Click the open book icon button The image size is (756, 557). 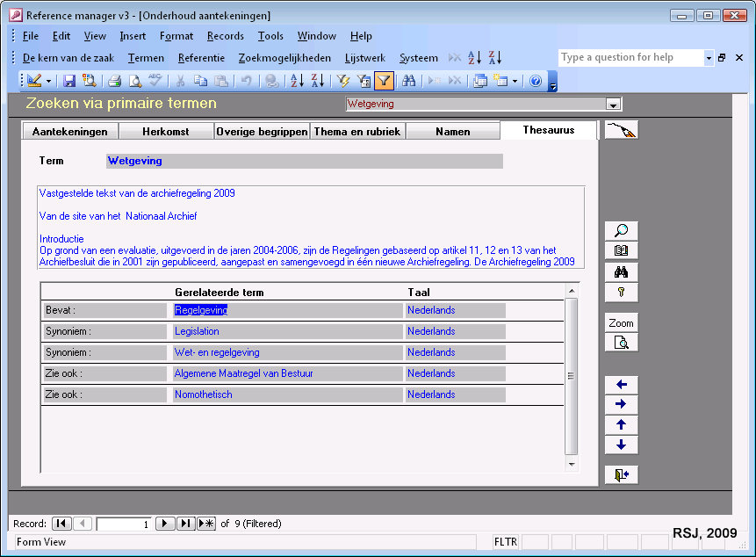pos(621,251)
